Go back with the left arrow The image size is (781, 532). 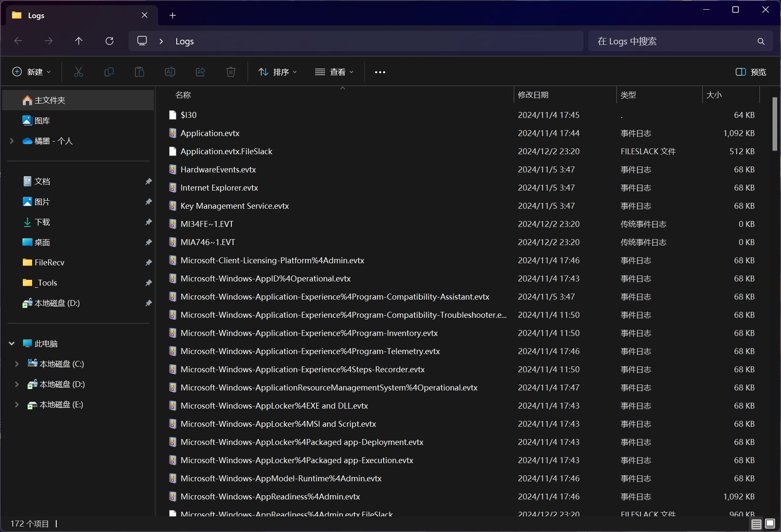coord(18,41)
